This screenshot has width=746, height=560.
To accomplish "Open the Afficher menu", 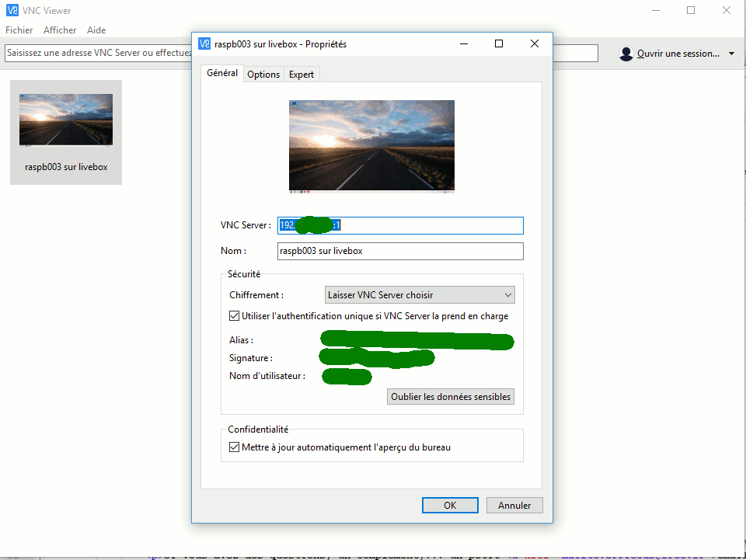I will click(x=60, y=30).
